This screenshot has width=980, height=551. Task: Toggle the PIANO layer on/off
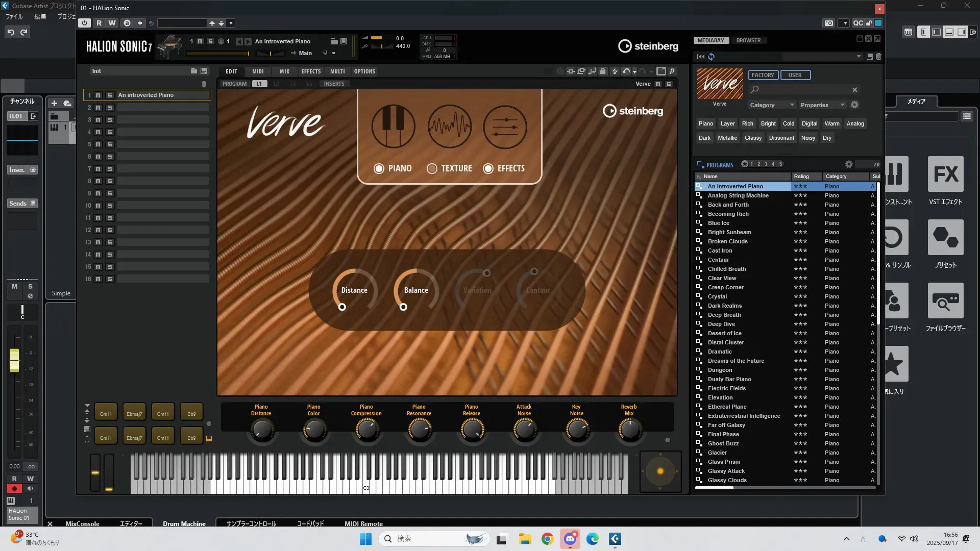coord(379,168)
